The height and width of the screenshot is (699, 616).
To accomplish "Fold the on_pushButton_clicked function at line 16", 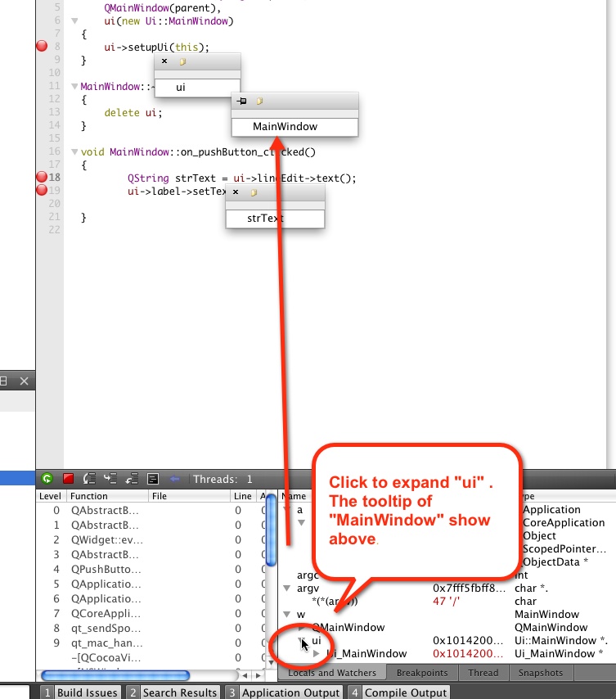I will [x=74, y=152].
